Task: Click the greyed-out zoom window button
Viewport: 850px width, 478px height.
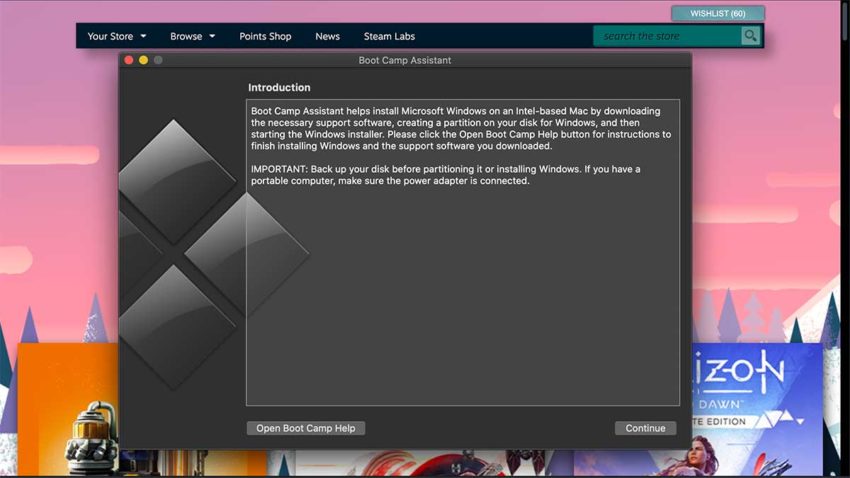Action: [158, 60]
